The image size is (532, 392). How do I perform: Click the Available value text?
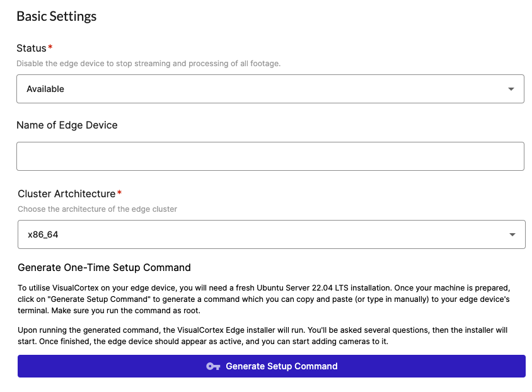(45, 89)
